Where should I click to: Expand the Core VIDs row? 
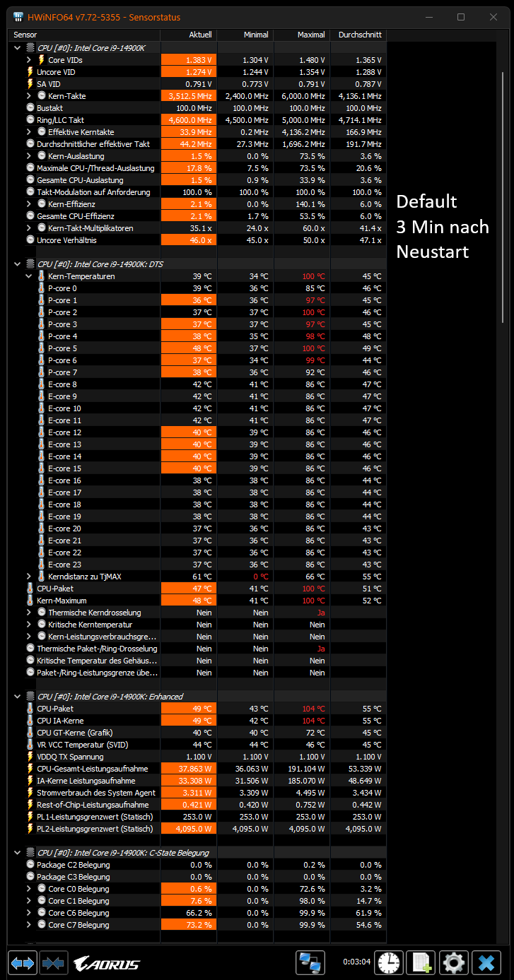(29, 60)
